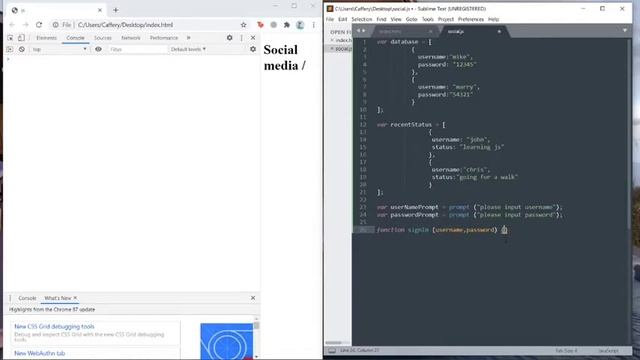
Task: Select index.html in Sublime open files sidebar
Action: 343,40
